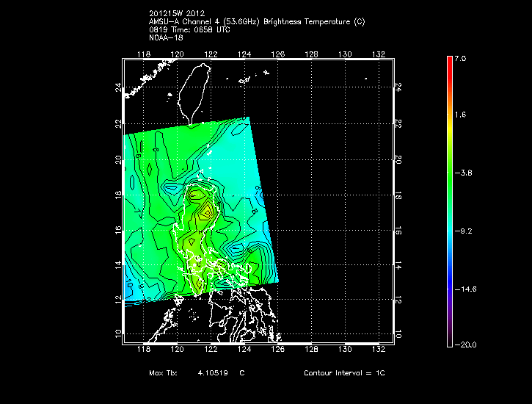Click the Taiwan island outline on the map
Screen dimensions: 532x404
point(194,93)
